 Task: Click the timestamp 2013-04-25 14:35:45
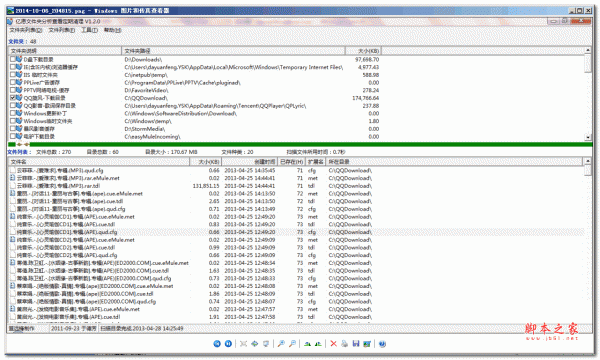pyautogui.click(x=249, y=170)
